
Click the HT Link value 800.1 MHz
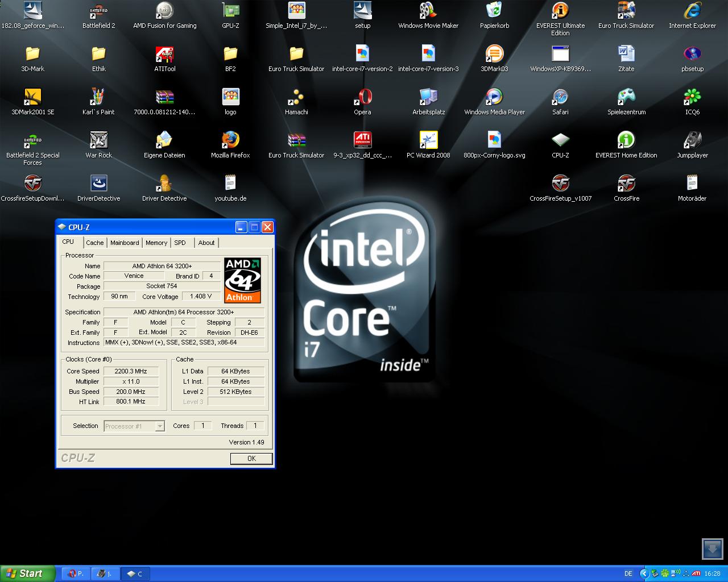pyautogui.click(x=131, y=401)
